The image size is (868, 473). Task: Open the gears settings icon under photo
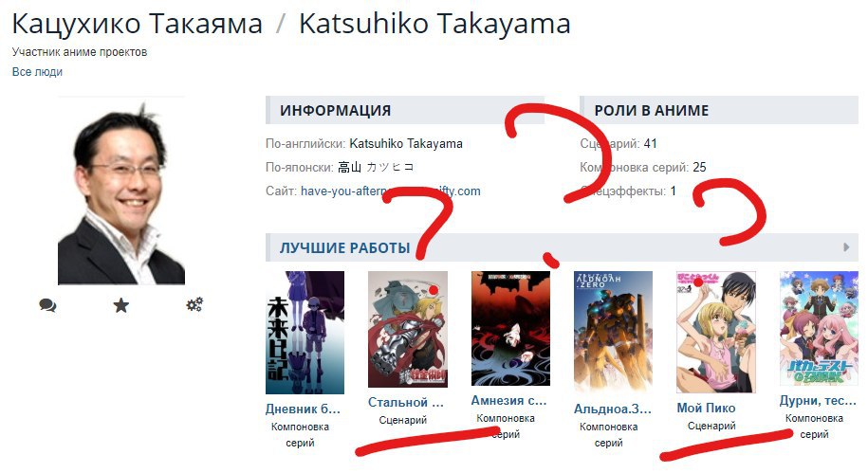(194, 304)
